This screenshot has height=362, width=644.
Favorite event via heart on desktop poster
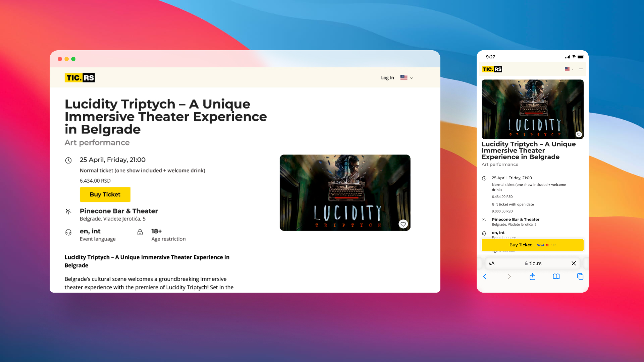[403, 224]
